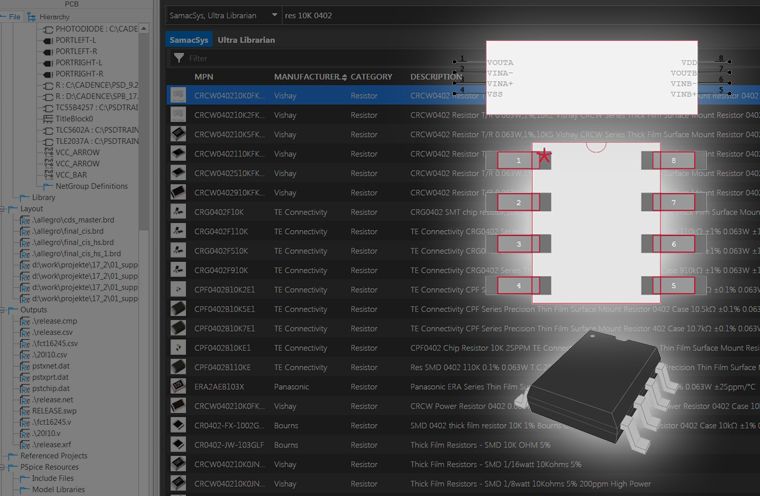Image resolution: width=760 pixels, height=496 pixels.
Task: Open the .\allegro\final_cis.brd layout file
Action: point(68,231)
